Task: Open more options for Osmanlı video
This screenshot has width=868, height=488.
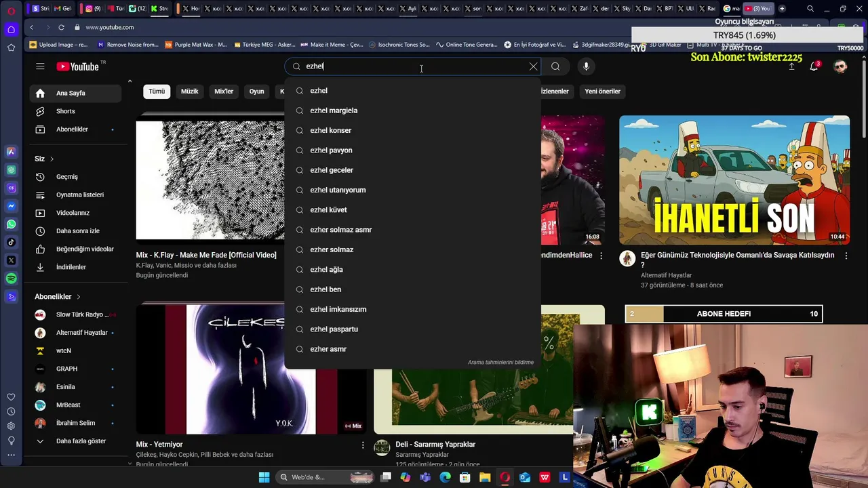Action: point(846,256)
